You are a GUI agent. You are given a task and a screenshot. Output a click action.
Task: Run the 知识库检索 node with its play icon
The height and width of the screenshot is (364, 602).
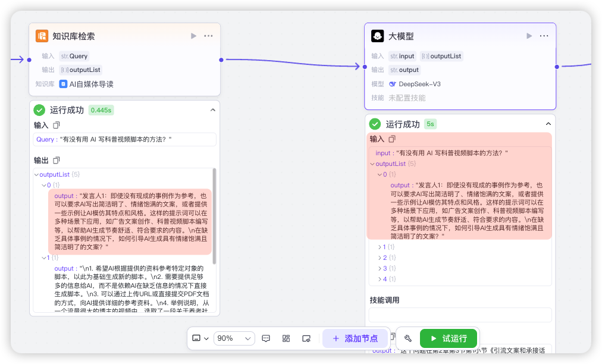(193, 36)
